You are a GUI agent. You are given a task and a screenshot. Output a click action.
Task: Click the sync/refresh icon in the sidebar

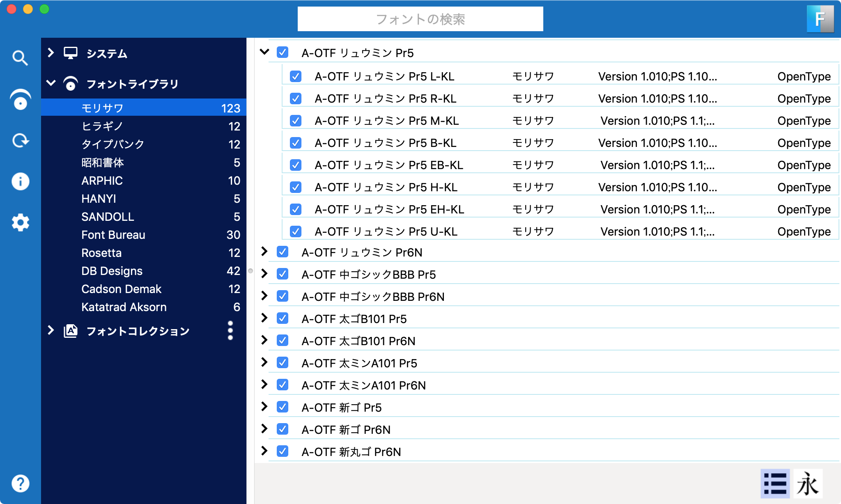[20, 140]
